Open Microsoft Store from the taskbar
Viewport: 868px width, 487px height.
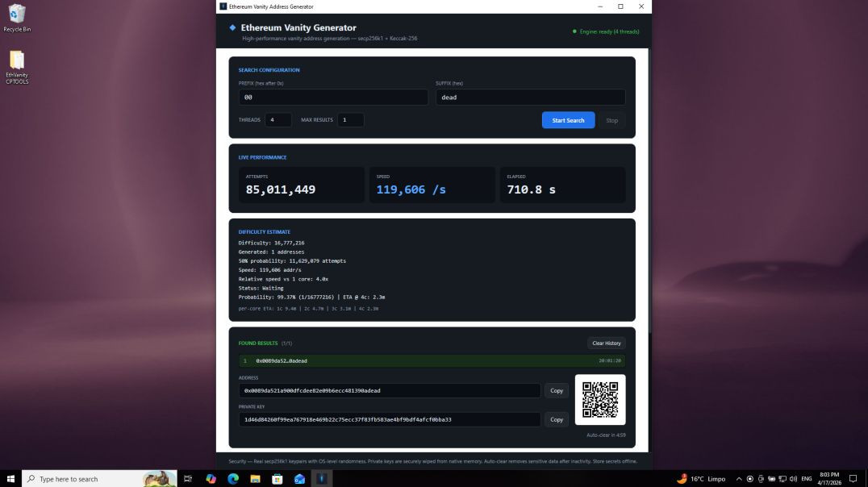(278, 478)
